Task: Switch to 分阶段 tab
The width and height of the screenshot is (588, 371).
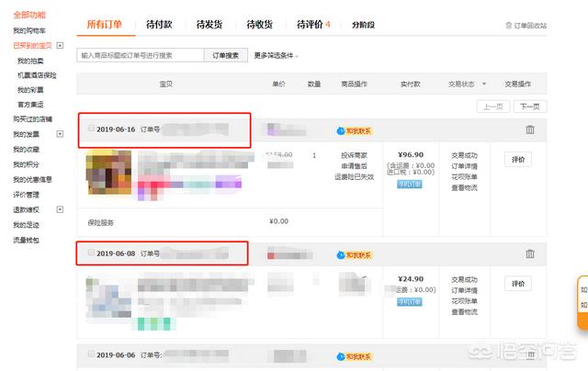Action: click(x=363, y=25)
